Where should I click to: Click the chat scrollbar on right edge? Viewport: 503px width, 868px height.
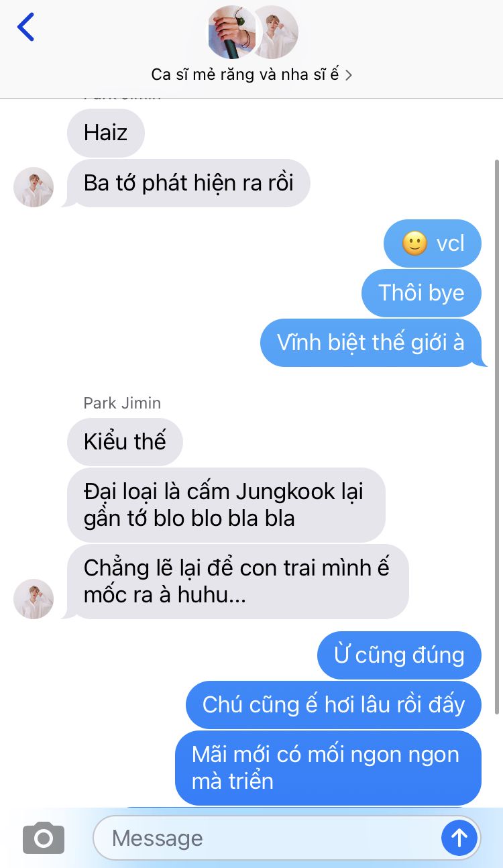click(497, 436)
